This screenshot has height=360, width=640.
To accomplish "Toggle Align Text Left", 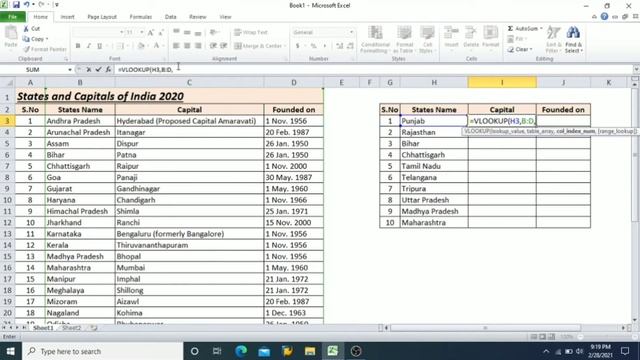I will 176,46.
